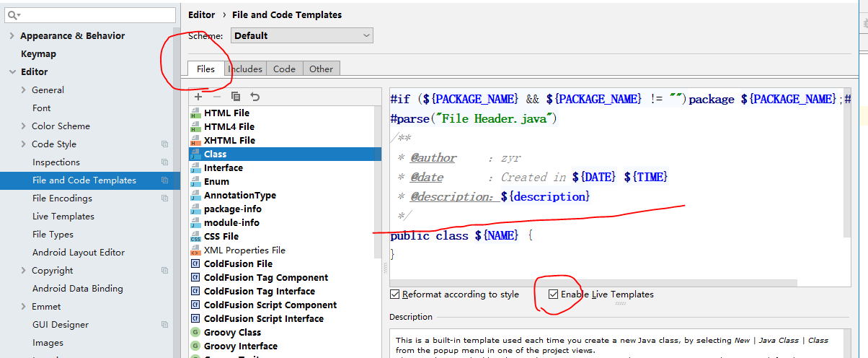This screenshot has height=358, width=868.
Task: Select ColdFusion Script Component template
Action: tap(270, 305)
